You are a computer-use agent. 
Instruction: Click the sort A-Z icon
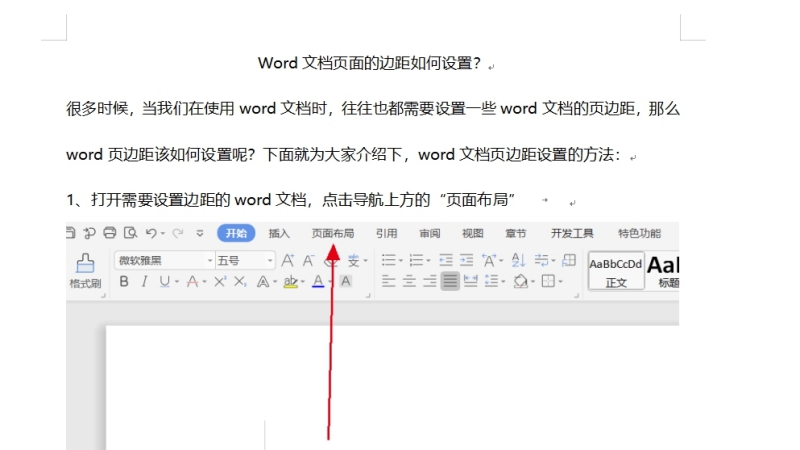tap(519, 260)
